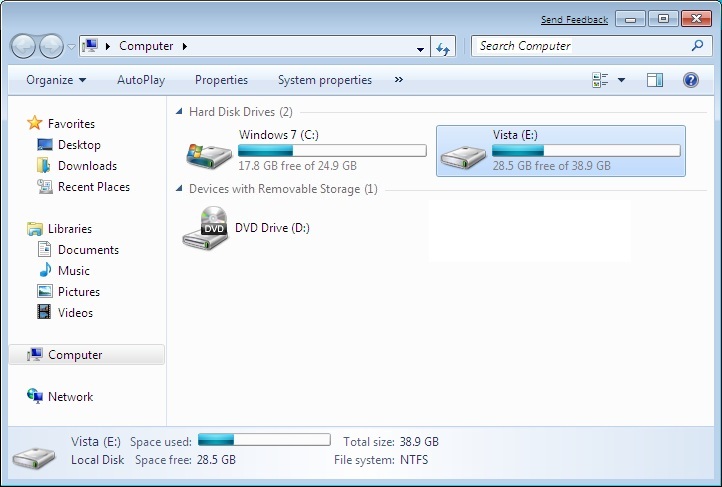This screenshot has height=487, width=722.
Task: Click the Pictures library icon
Action: (45, 291)
